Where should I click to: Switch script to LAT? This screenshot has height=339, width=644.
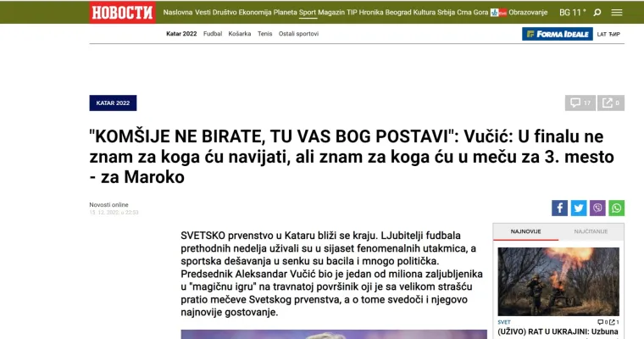point(602,34)
